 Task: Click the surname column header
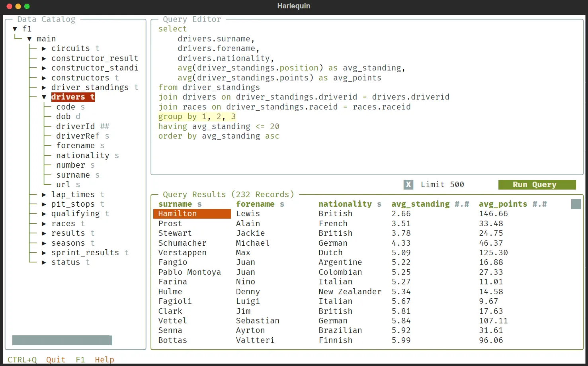(175, 204)
